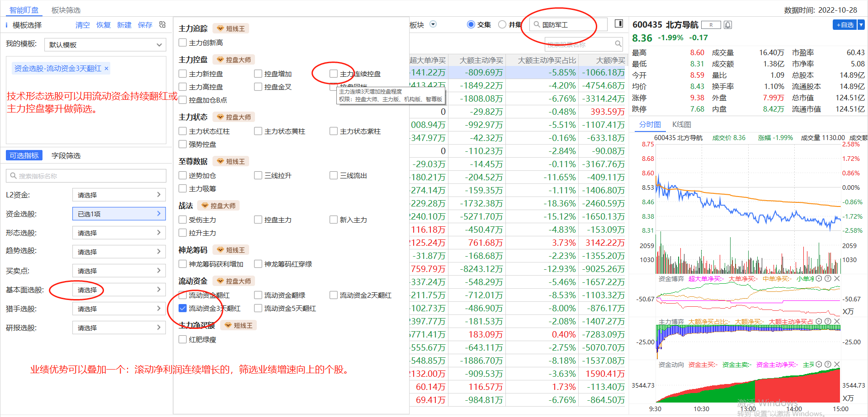Screen dimensions: 868x417
Task: Expand the 买卖点 selector
Action: tap(119, 271)
